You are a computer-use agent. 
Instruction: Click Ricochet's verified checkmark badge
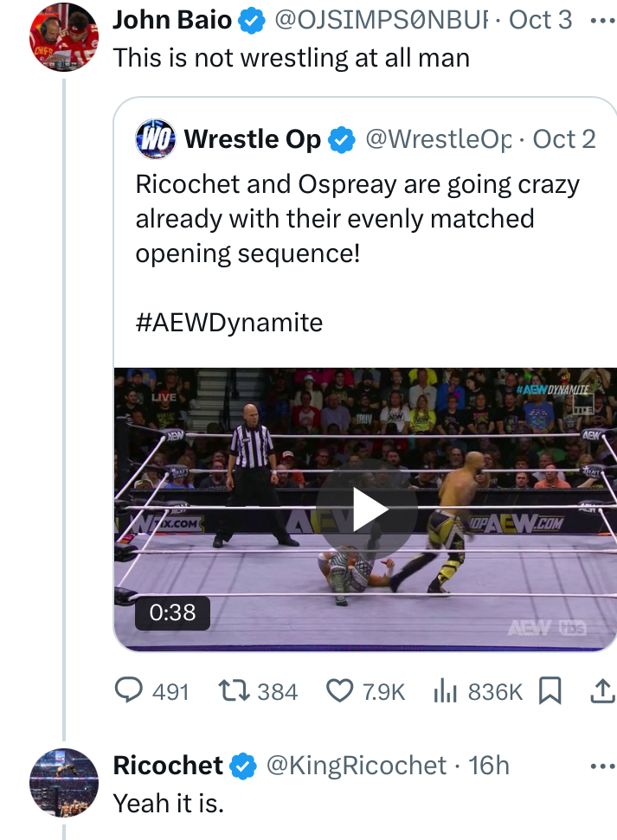click(244, 766)
